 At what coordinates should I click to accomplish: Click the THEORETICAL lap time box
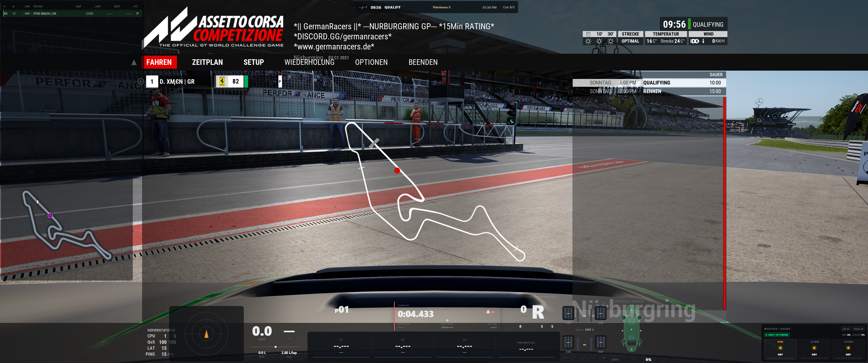pos(526,347)
